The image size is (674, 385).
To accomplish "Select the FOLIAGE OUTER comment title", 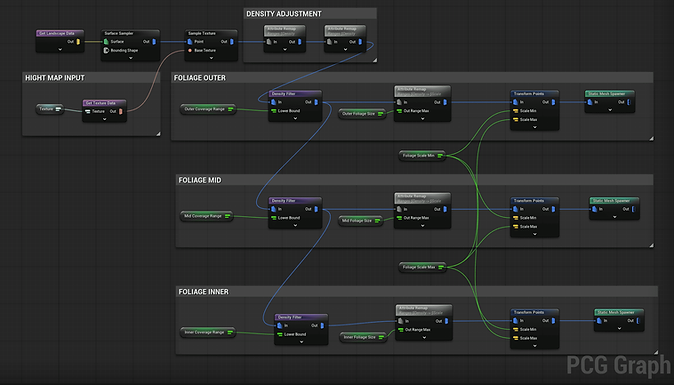I will click(x=199, y=78).
